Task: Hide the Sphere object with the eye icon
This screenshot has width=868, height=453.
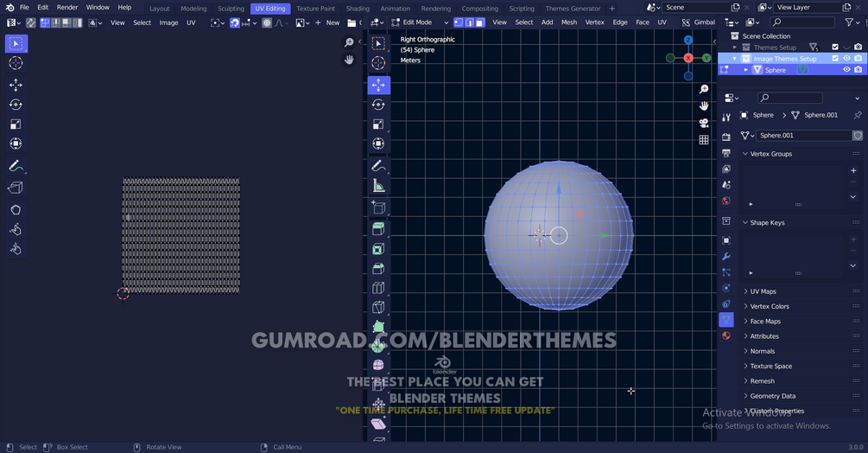Action: click(846, 70)
